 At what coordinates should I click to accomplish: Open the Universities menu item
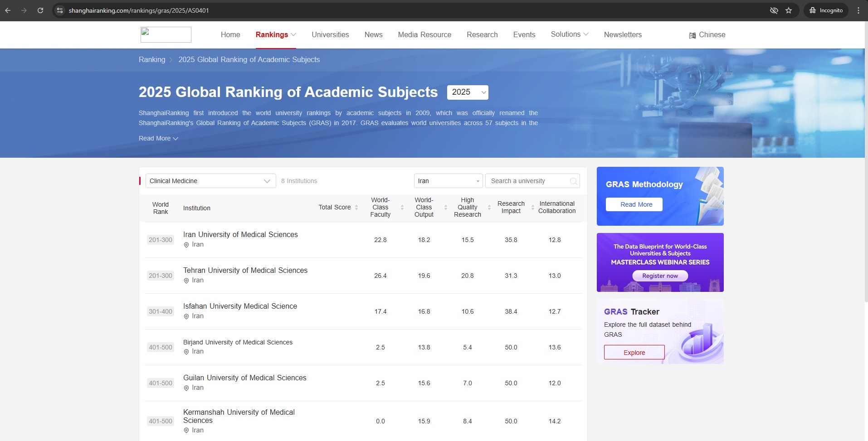coord(330,35)
